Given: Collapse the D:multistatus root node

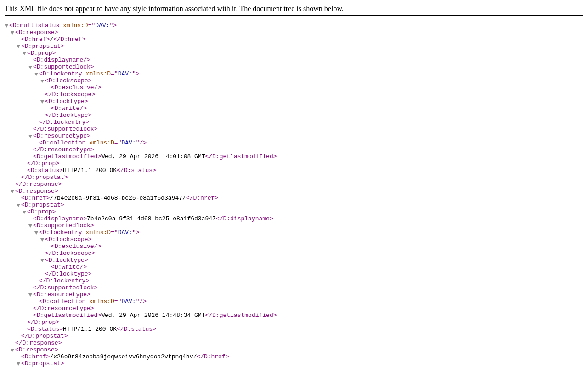Looking at the screenshot, I should point(6,26).
